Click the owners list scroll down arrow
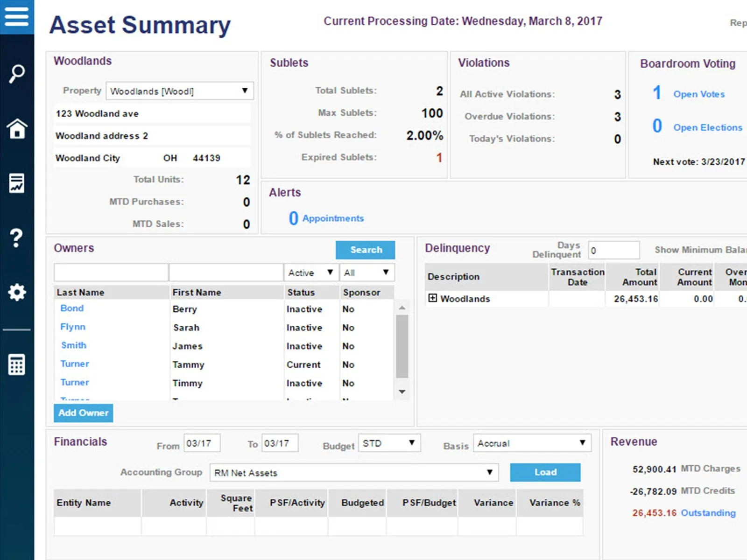The height and width of the screenshot is (560, 747). coord(402,392)
